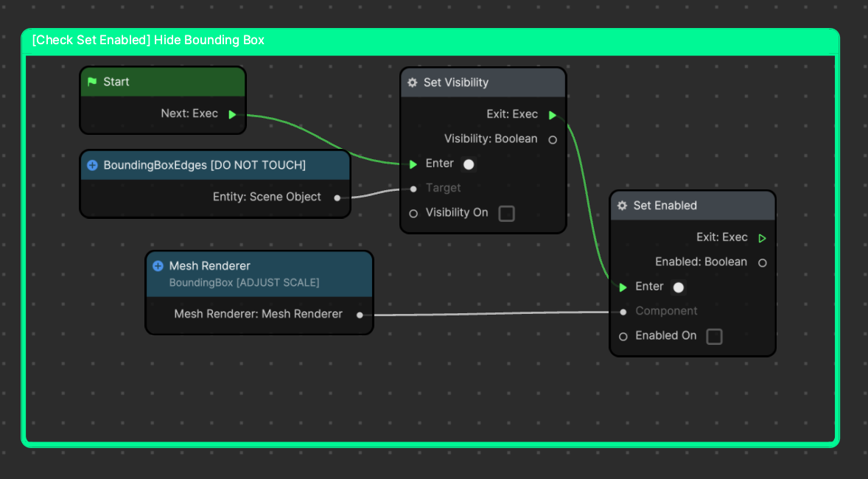Click the white Enter toggle on Set Enabled
This screenshot has width=868, height=479.
point(679,287)
